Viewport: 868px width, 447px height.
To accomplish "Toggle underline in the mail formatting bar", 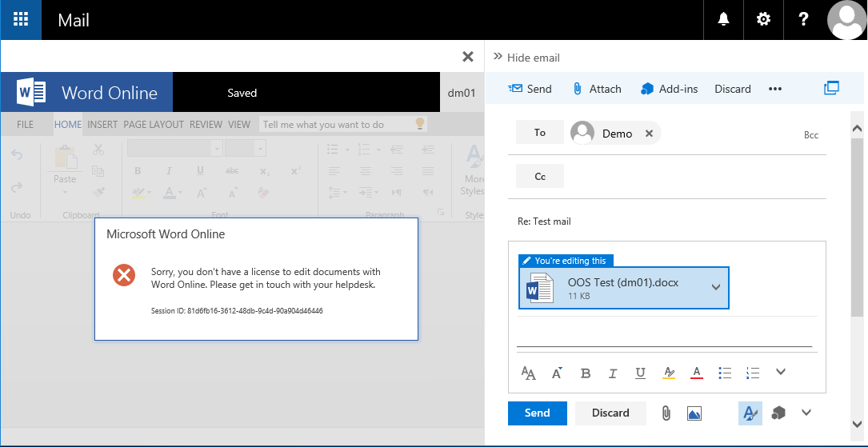I will [641, 373].
